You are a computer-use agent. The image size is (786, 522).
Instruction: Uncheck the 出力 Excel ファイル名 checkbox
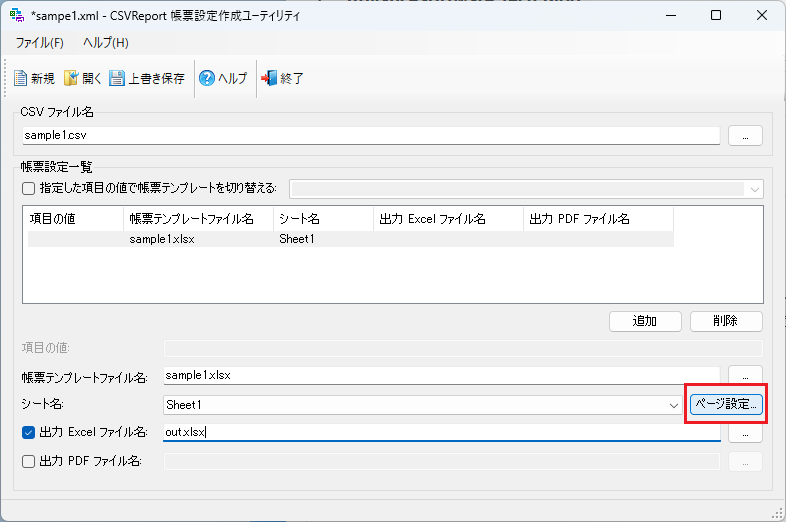[x=29, y=432]
